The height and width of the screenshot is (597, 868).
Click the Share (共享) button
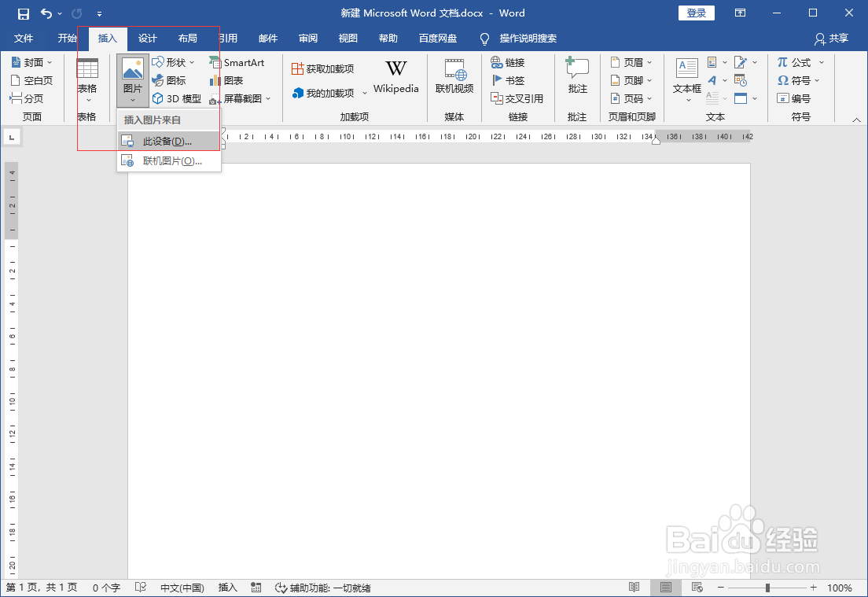[832, 39]
